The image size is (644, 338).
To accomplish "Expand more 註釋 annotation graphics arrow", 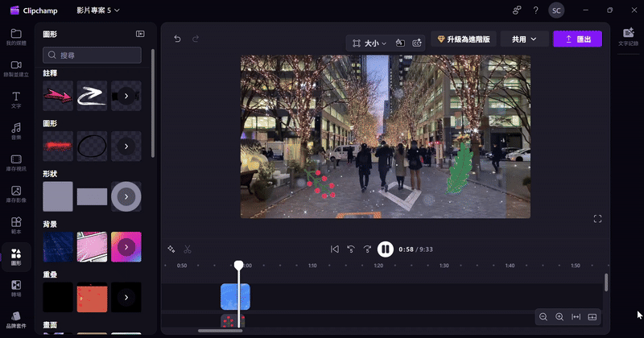I will pyautogui.click(x=126, y=97).
